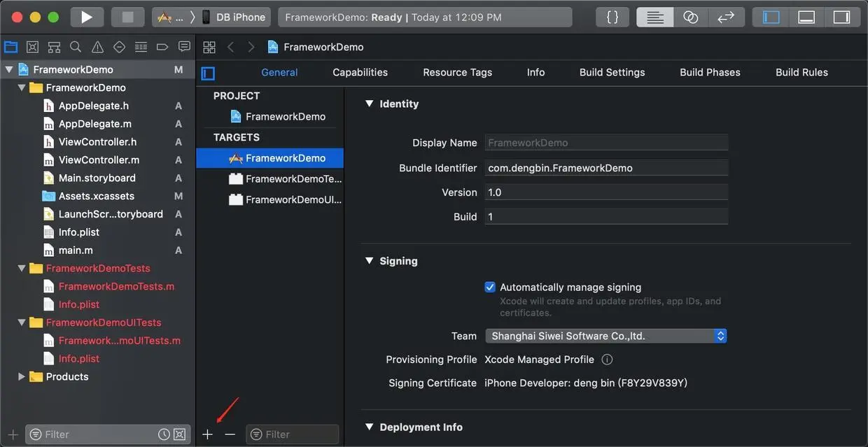Viewport: 868px width, 447px height.
Task: Run the project with the Play button
Action: point(87,17)
